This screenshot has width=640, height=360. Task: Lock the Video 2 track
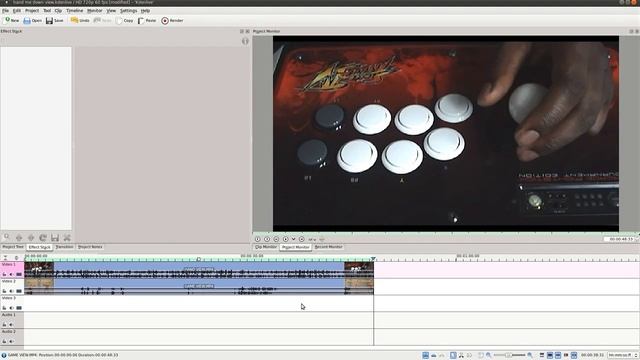[4, 291]
